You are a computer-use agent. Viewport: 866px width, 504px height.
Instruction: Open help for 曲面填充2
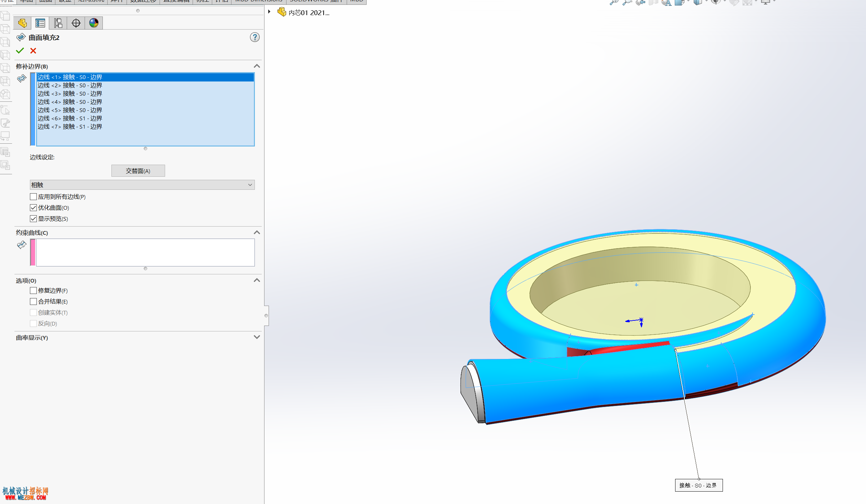click(x=255, y=37)
